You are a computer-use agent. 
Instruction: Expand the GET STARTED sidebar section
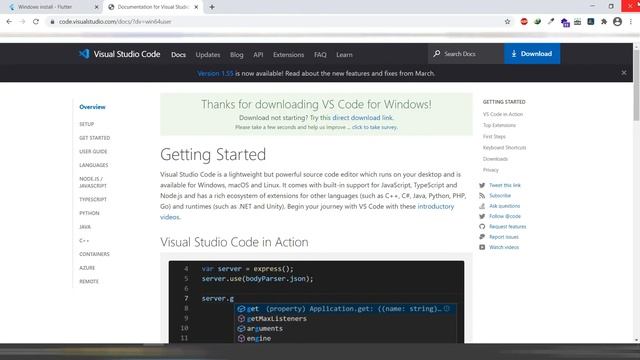point(95,138)
